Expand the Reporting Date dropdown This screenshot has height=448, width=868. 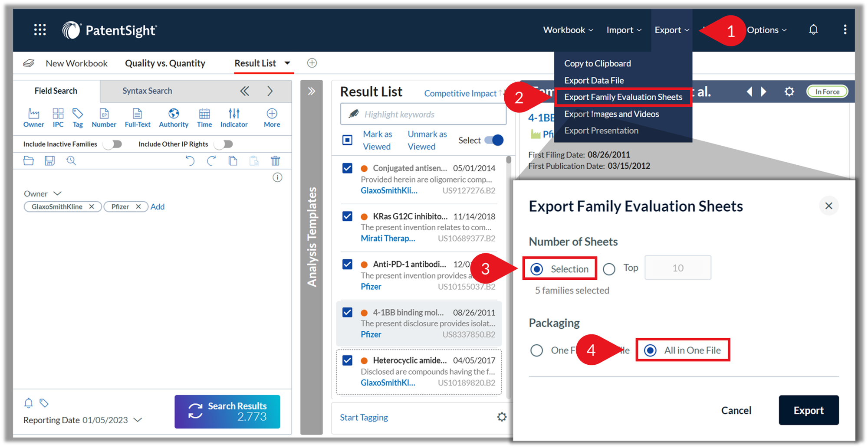click(138, 420)
